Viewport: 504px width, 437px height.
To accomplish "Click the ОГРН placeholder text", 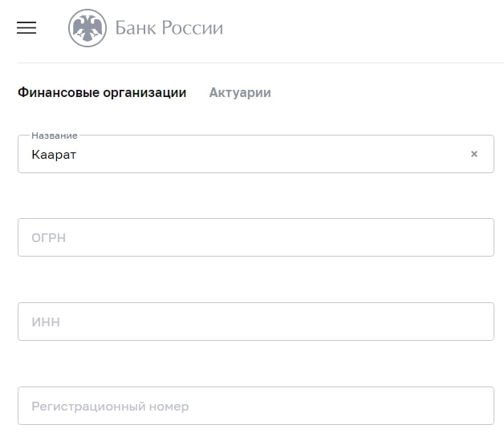I will pyautogui.click(x=48, y=238).
